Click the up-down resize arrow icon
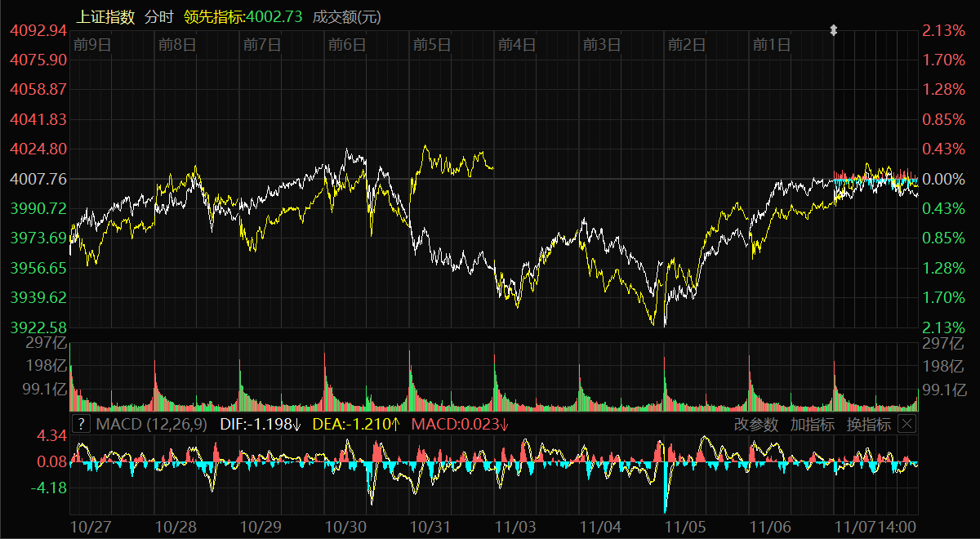980x539 pixels. pyautogui.click(x=834, y=30)
